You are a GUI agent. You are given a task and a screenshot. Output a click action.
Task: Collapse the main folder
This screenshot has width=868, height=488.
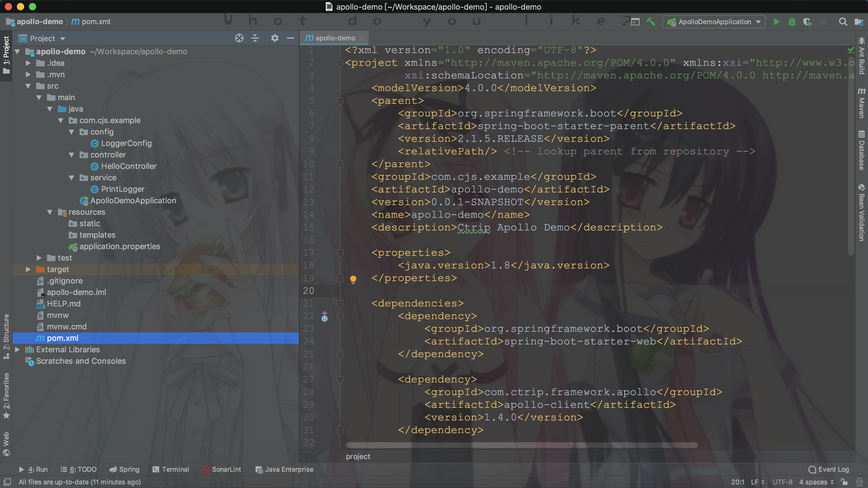[39, 98]
